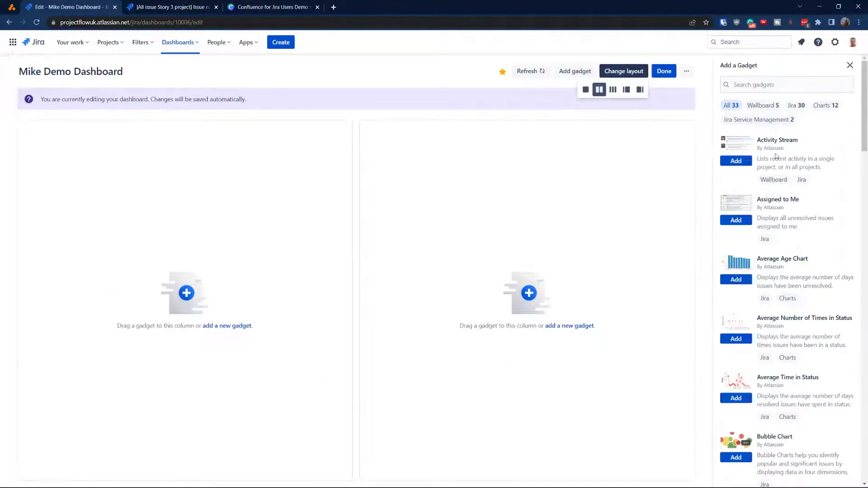
Task: Click the plus icon in right column
Action: point(529,293)
